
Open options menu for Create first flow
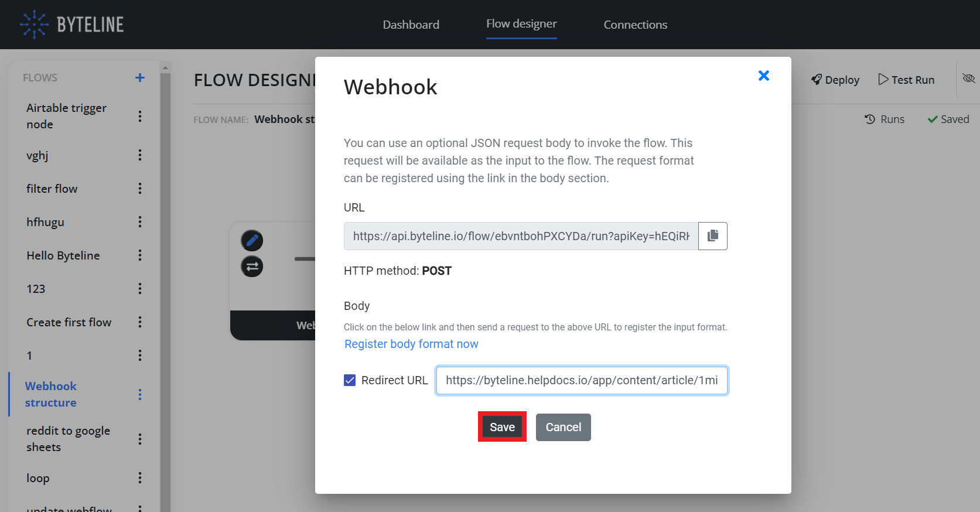pos(140,322)
